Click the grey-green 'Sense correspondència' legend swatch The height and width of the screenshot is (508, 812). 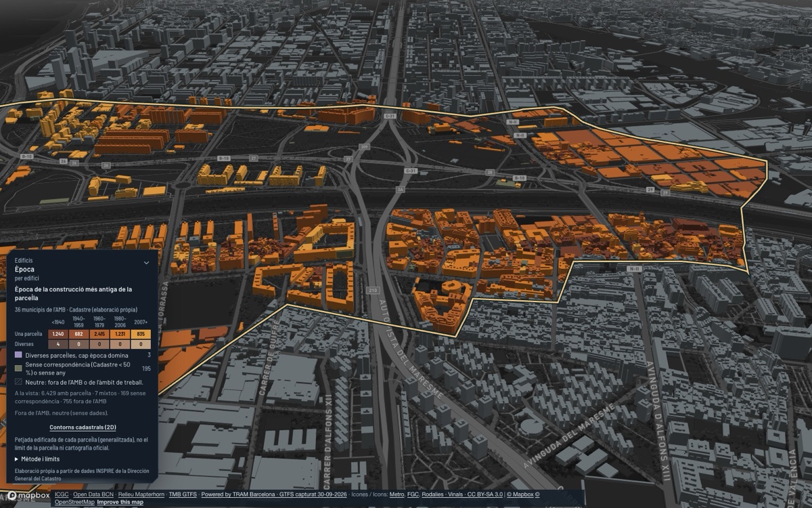(18, 368)
